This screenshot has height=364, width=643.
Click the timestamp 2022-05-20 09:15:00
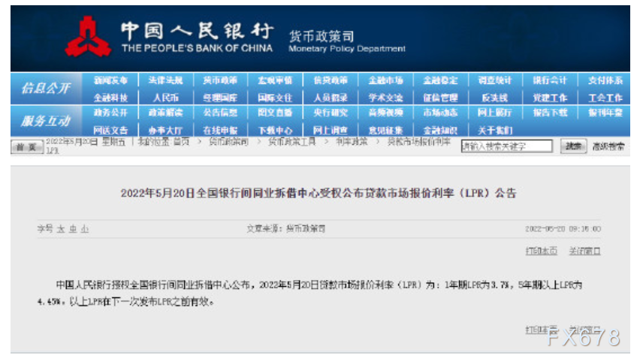[x=563, y=229]
